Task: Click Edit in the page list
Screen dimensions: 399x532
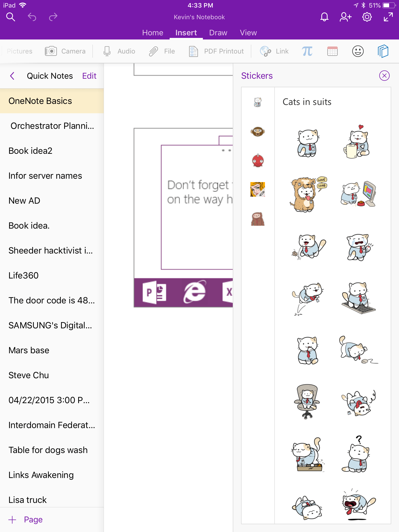Action: (89, 76)
